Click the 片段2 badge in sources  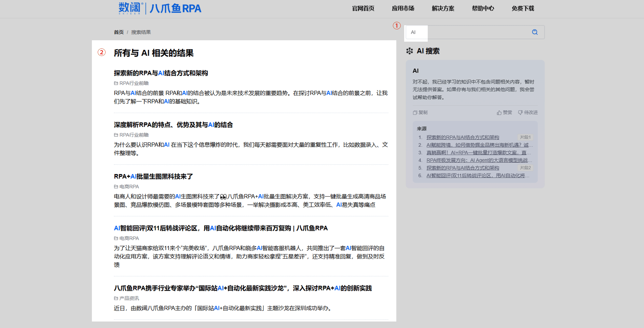click(x=525, y=168)
